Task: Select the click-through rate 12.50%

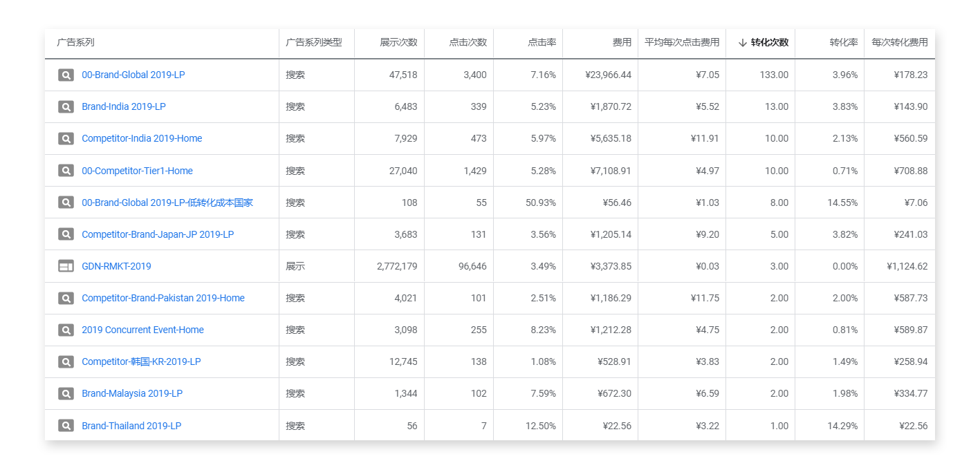Action: pyautogui.click(x=541, y=426)
